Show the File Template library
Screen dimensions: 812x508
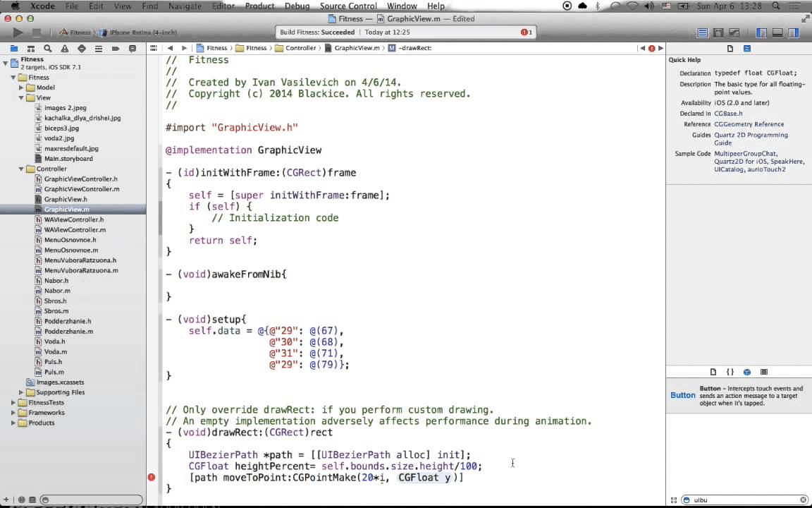713,372
